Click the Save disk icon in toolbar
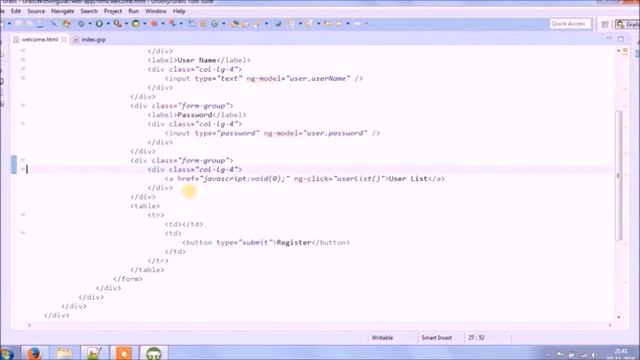Image resolution: width=640 pixels, height=360 pixels. tap(19, 24)
